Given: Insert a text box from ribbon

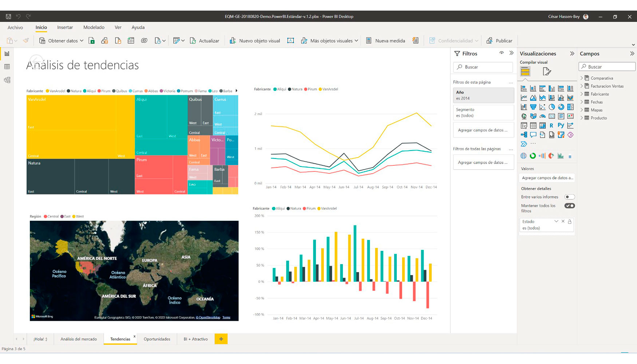Looking at the screenshot, I should (290, 41).
